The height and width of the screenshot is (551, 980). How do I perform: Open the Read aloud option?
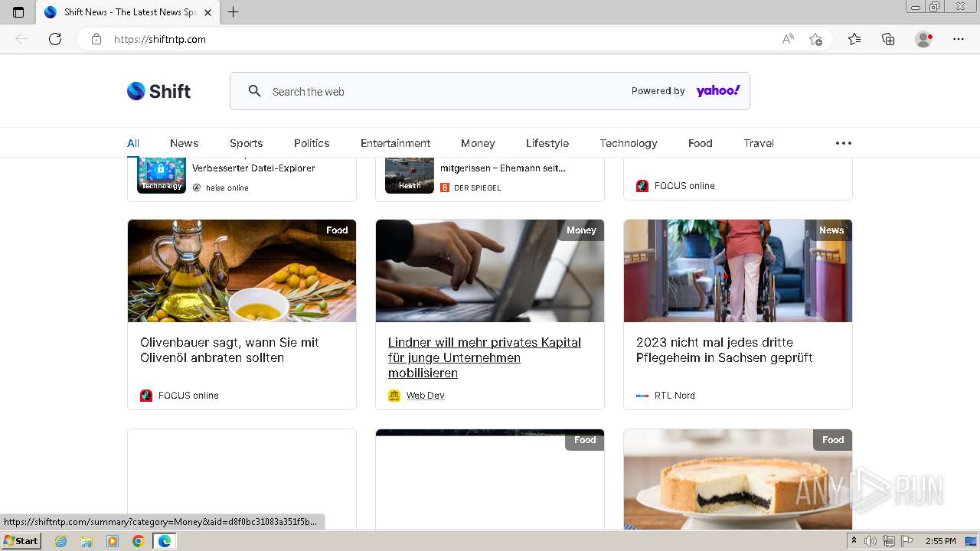tap(788, 39)
